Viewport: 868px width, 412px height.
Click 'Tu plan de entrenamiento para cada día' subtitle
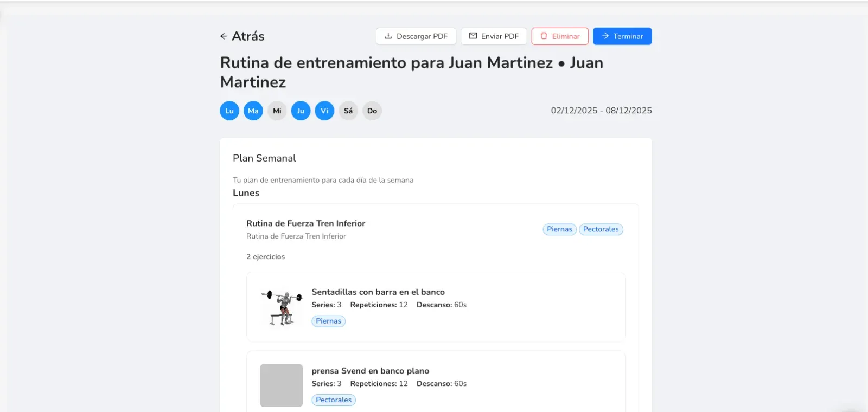point(323,180)
